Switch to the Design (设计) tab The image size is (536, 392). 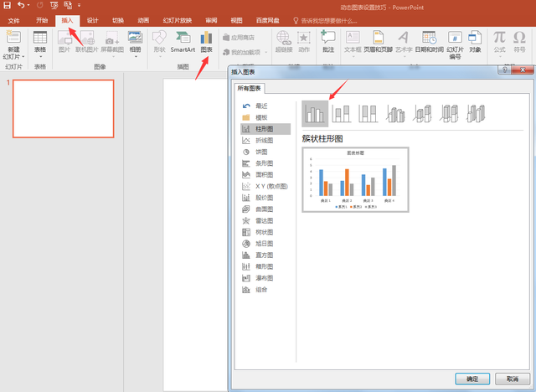tap(93, 20)
